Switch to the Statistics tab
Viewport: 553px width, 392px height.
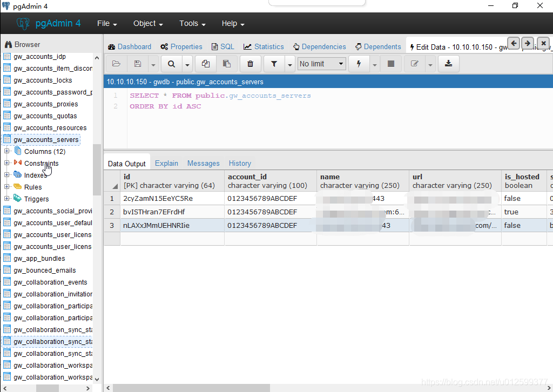point(264,46)
